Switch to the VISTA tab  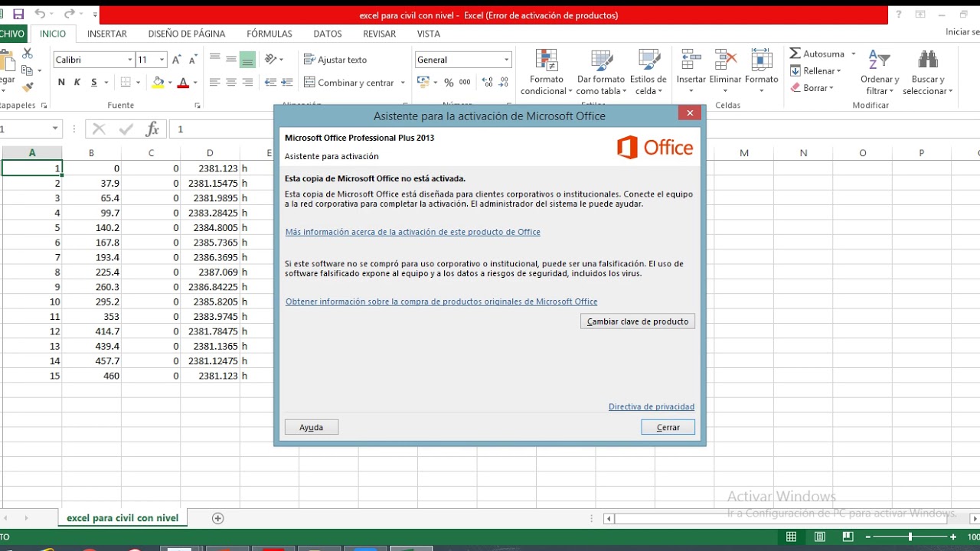(429, 34)
